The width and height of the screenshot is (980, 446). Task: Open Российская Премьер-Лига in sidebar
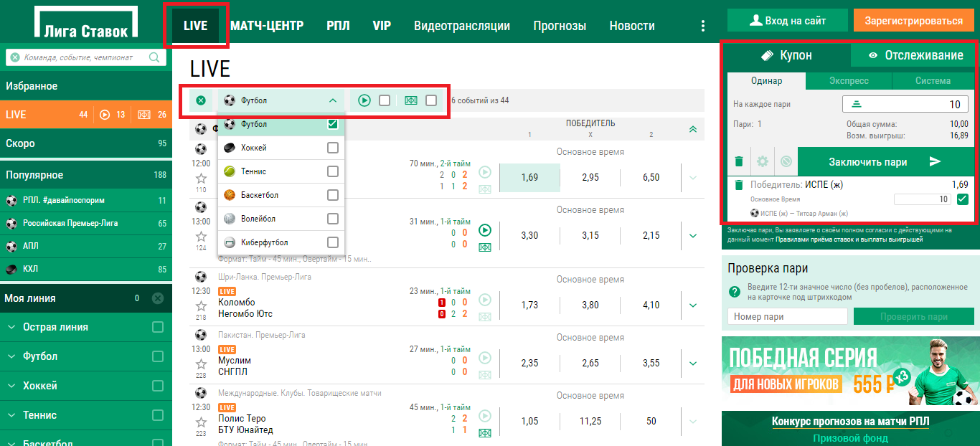pos(86,223)
